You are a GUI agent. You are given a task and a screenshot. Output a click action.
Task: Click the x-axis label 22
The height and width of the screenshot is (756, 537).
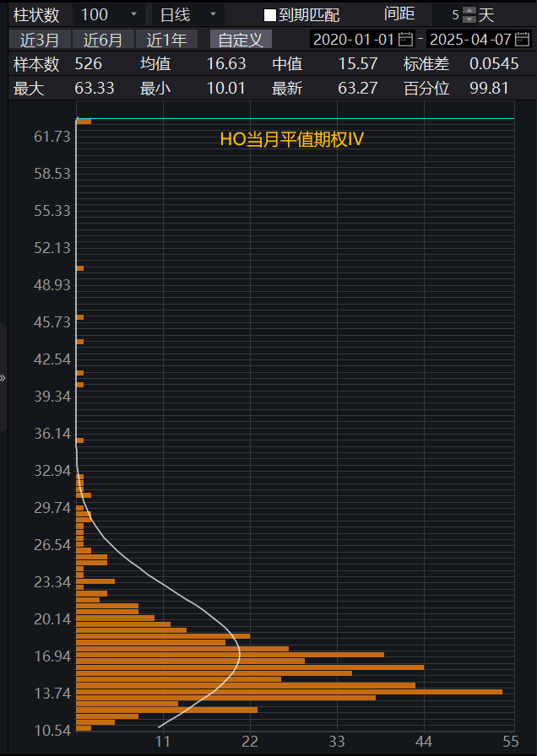tap(250, 742)
